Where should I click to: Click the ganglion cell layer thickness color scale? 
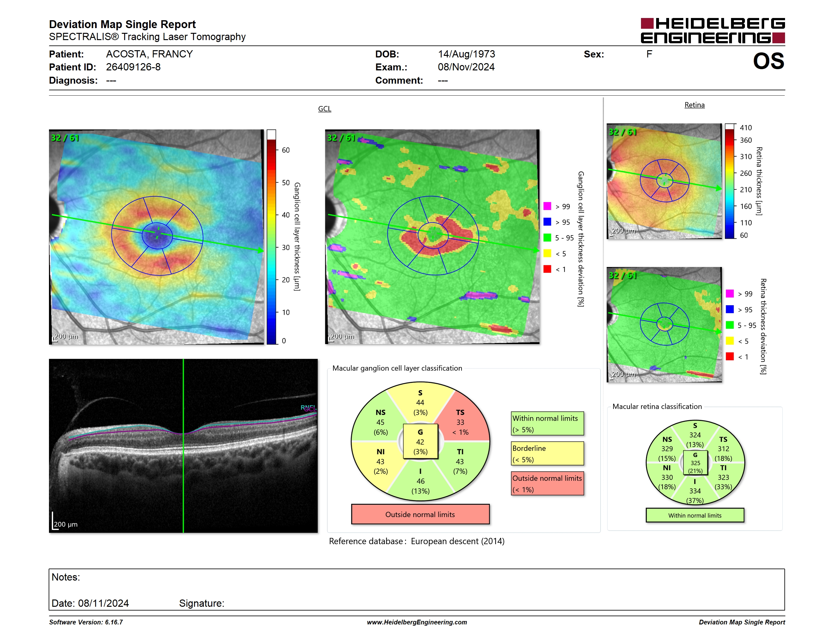coord(271,237)
